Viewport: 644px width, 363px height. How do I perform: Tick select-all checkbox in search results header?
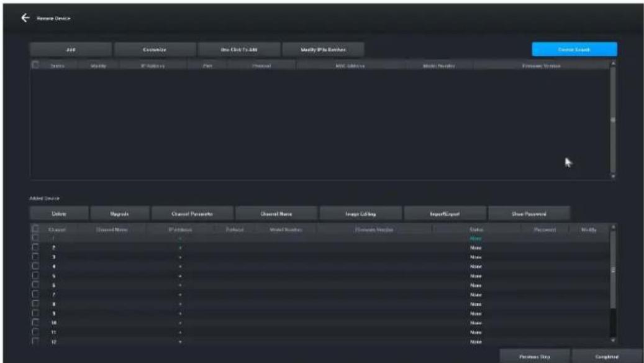[36, 65]
